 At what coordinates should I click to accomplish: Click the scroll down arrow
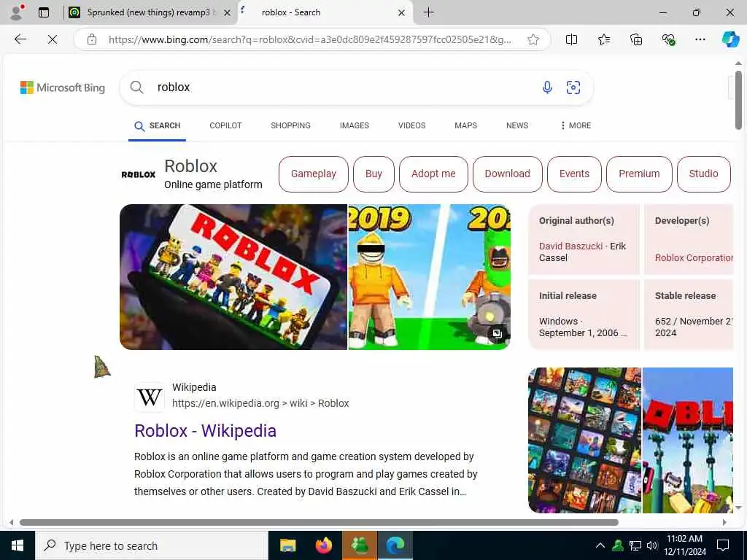[738, 507]
